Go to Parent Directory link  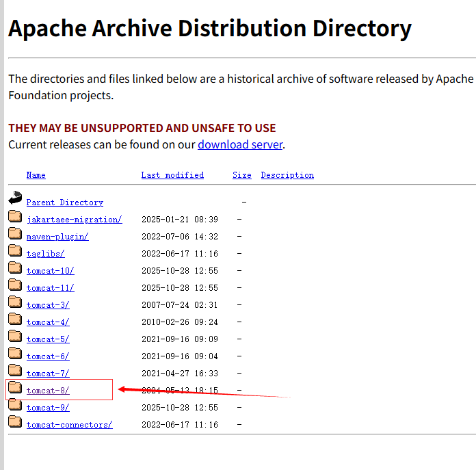click(x=65, y=203)
